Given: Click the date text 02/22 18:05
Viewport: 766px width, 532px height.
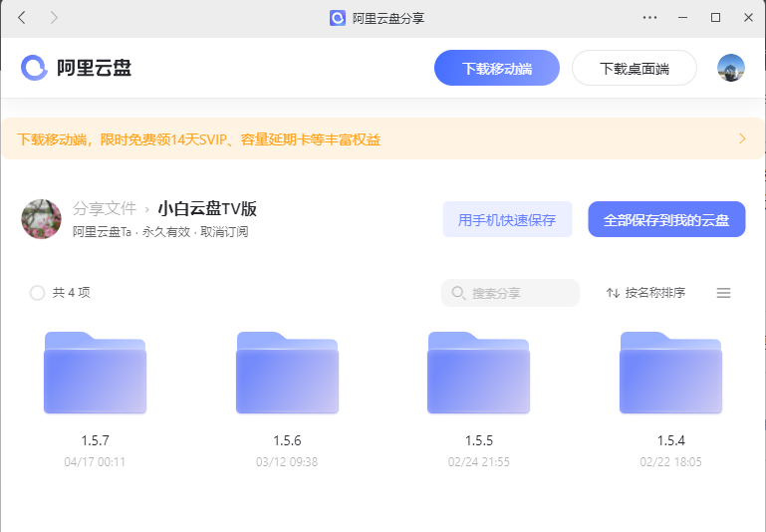Looking at the screenshot, I should 670,462.
